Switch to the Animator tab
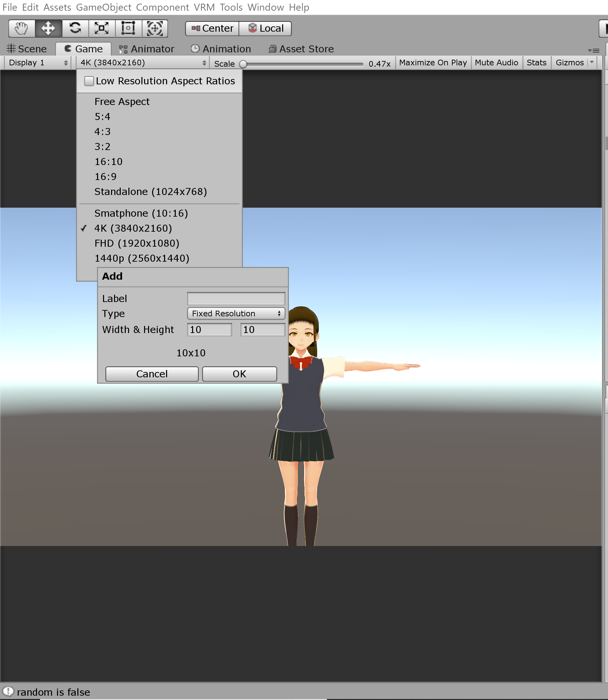 click(x=146, y=49)
